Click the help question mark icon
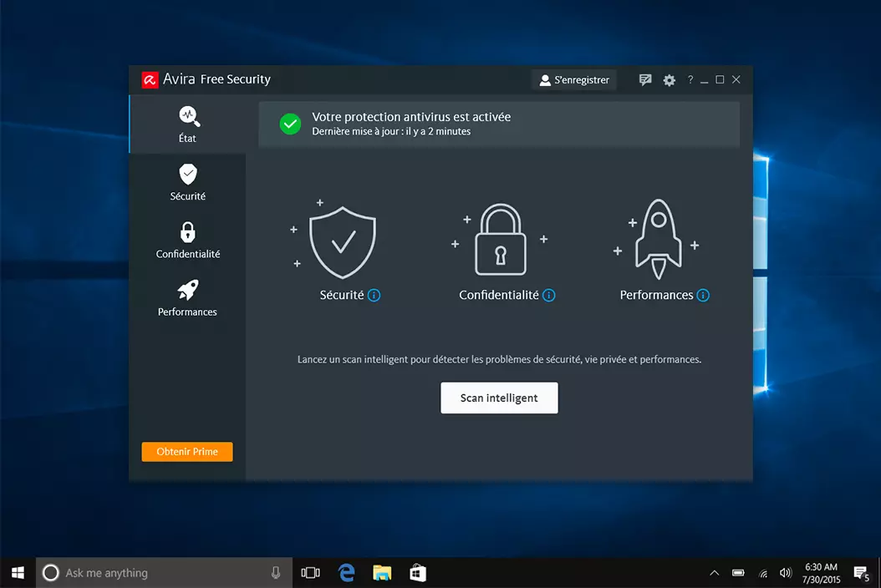The width and height of the screenshot is (881, 588). (690, 80)
